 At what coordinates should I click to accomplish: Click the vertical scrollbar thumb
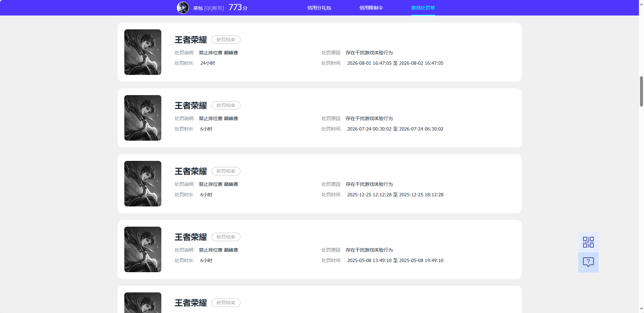(x=641, y=91)
